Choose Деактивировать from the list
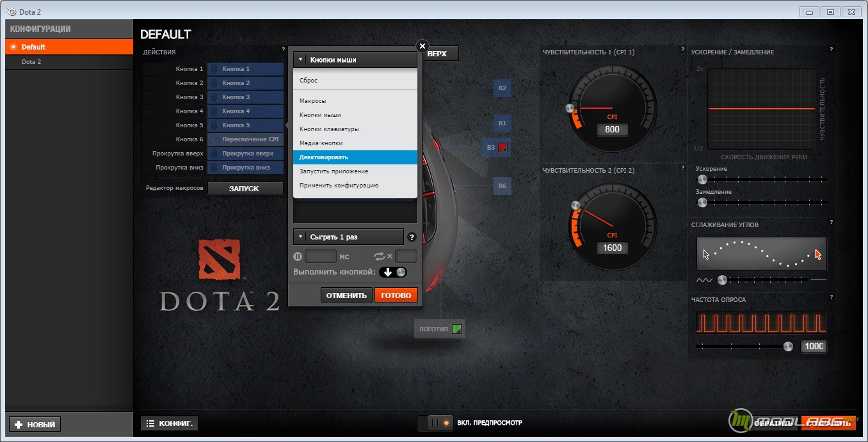868x442 pixels. click(x=355, y=157)
